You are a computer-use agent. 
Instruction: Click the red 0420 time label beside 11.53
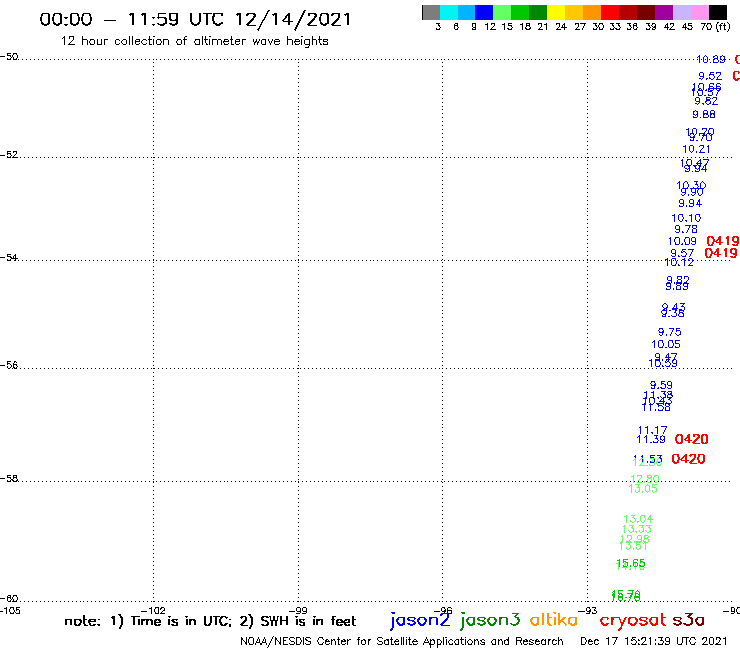click(688, 459)
